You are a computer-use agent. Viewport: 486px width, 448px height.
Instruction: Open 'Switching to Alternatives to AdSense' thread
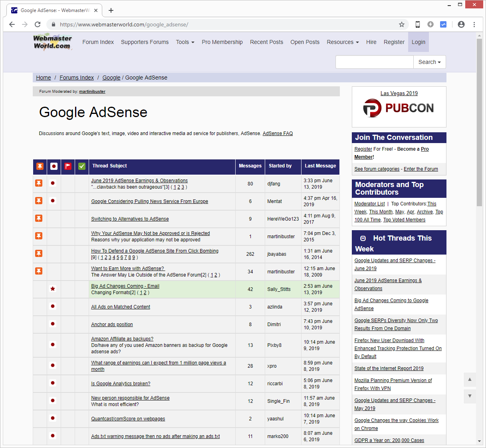130,219
